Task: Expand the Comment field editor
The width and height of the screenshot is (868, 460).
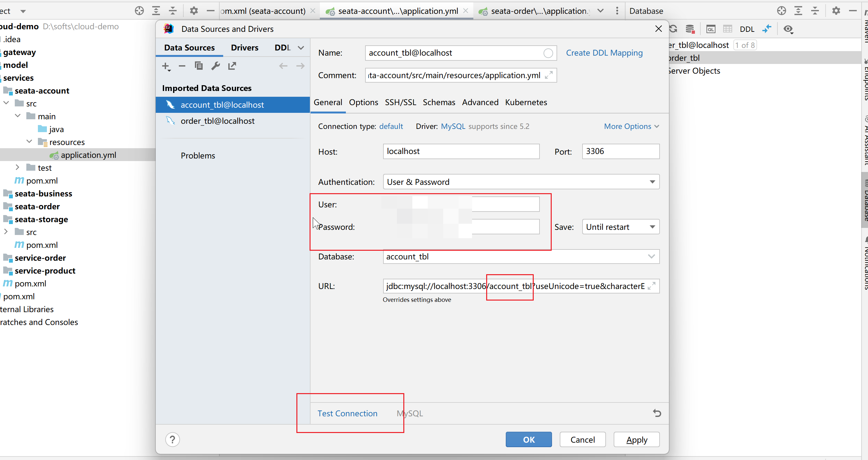Action: coord(548,75)
